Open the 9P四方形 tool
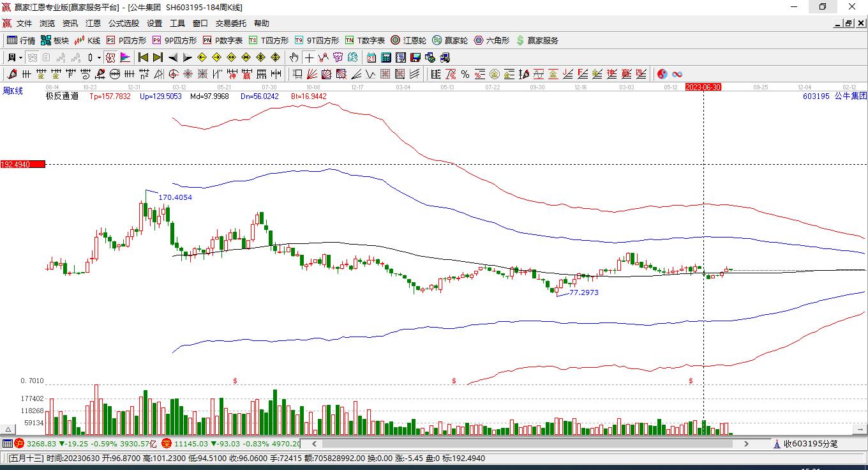This screenshot has height=470, width=868. [174, 40]
